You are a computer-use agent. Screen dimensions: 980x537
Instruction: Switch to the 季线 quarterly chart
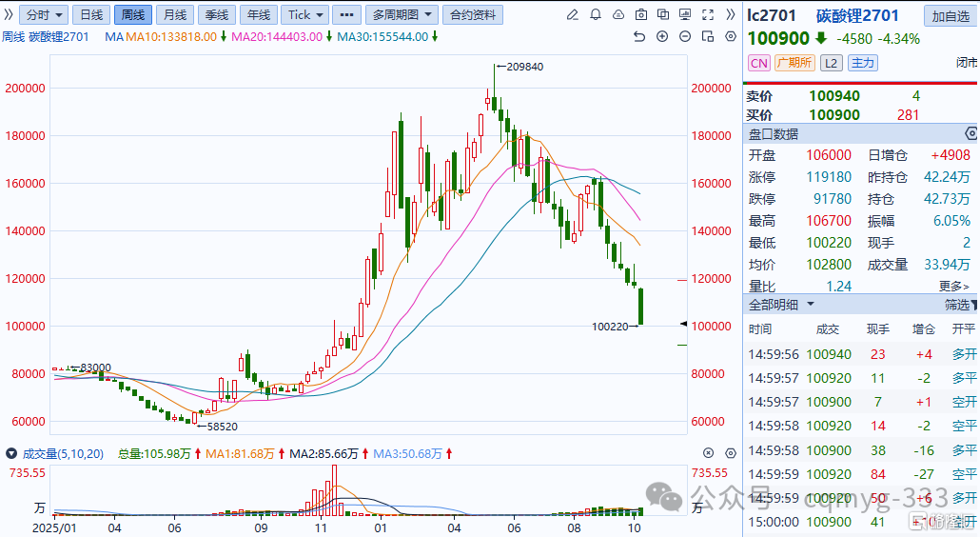pyautogui.click(x=217, y=15)
